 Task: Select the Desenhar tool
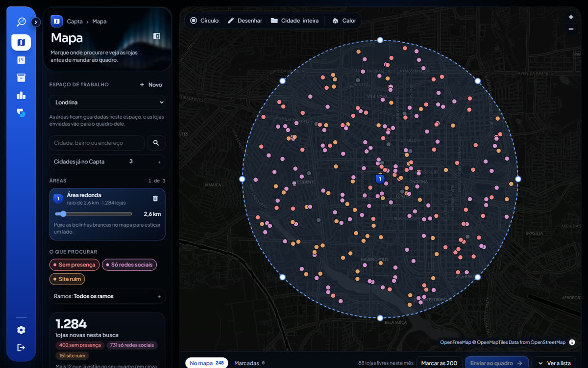[x=245, y=21]
